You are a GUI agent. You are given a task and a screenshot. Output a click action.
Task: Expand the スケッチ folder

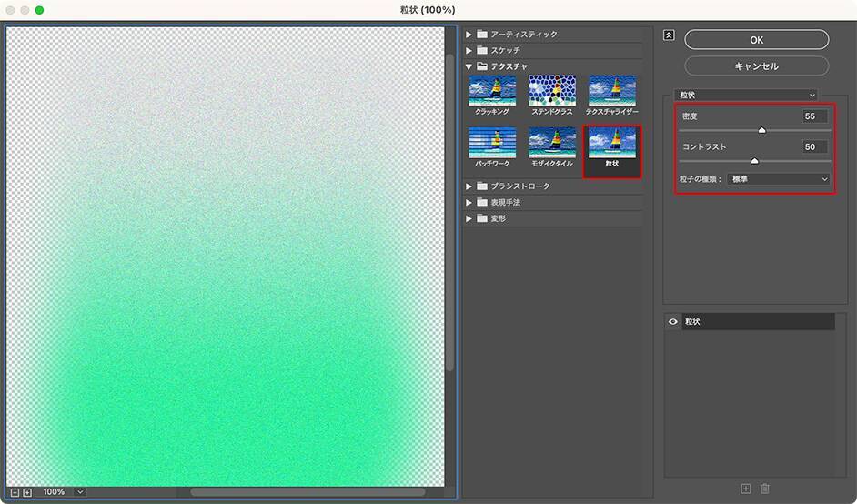click(469, 50)
